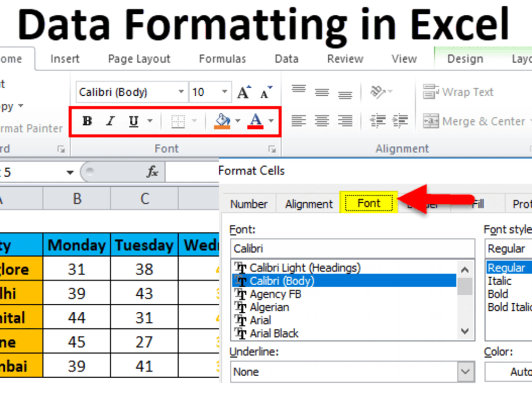Select the Font tab in Format Cells

(369, 203)
